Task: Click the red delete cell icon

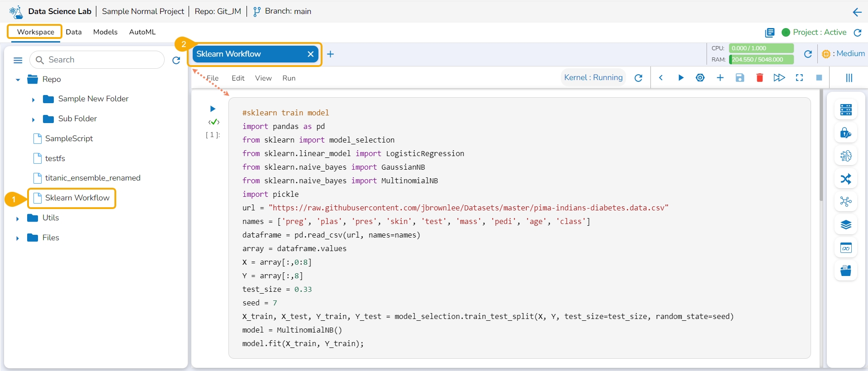Action: [759, 78]
